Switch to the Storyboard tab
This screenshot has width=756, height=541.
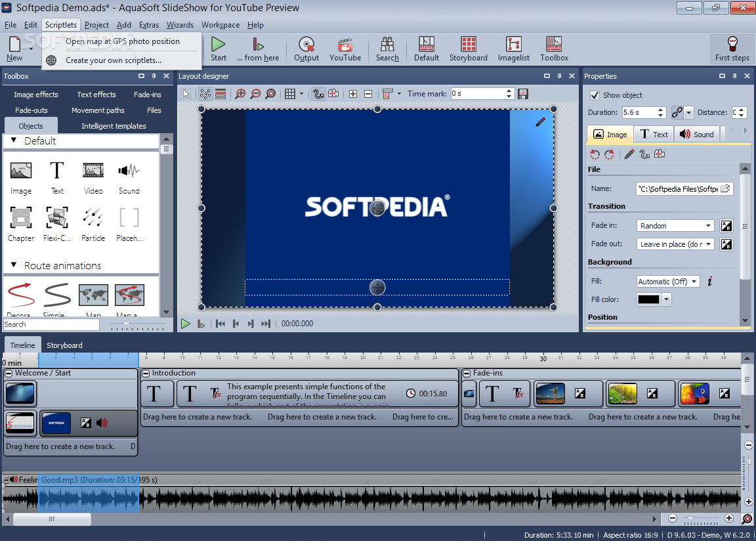(x=64, y=345)
